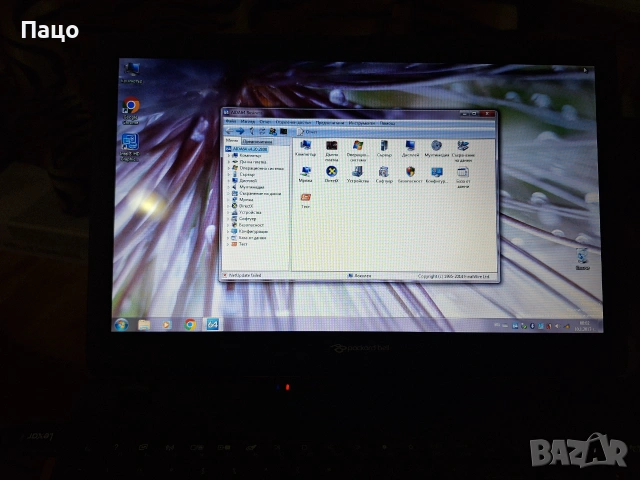Open the Операционна система icon in main pane
This screenshot has width=640, height=480.
click(x=358, y=151)
